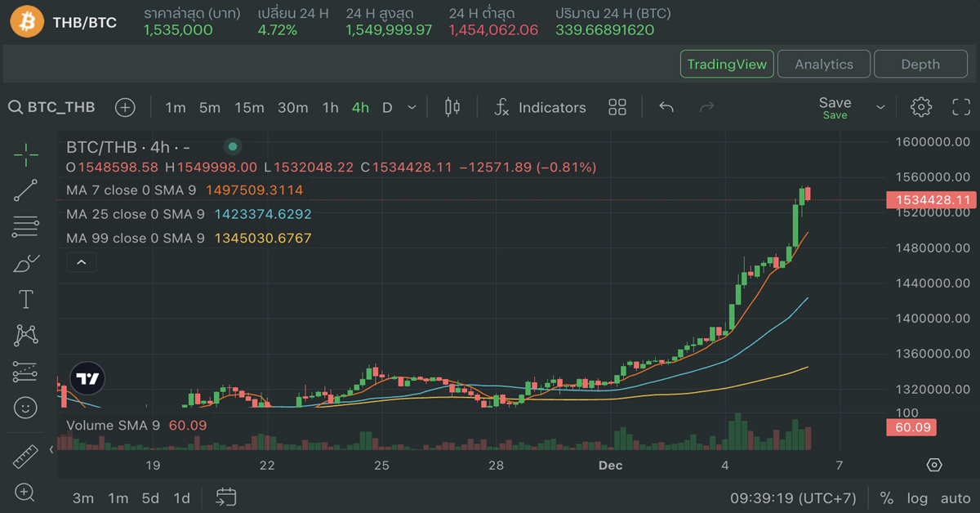This screenshot has width=980, height=513.
Task: Select the trend line drawing tool
Action: click(x=26, y=190)
